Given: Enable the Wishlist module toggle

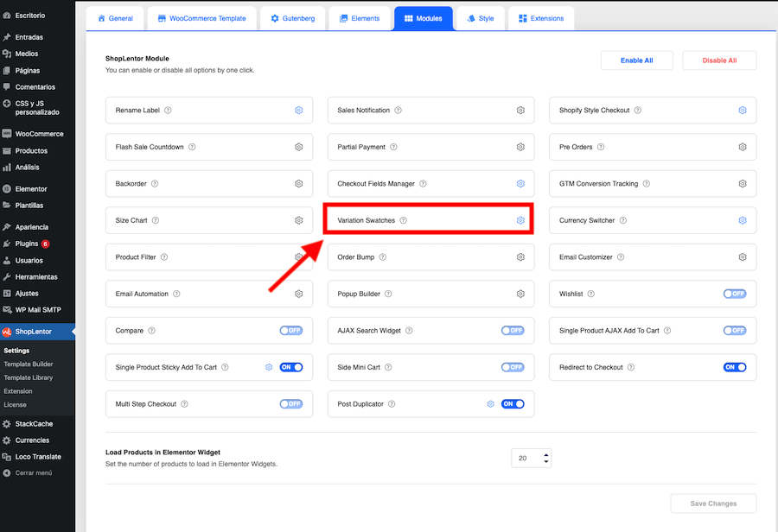Looking at the screenshot, I should [735, 294].
